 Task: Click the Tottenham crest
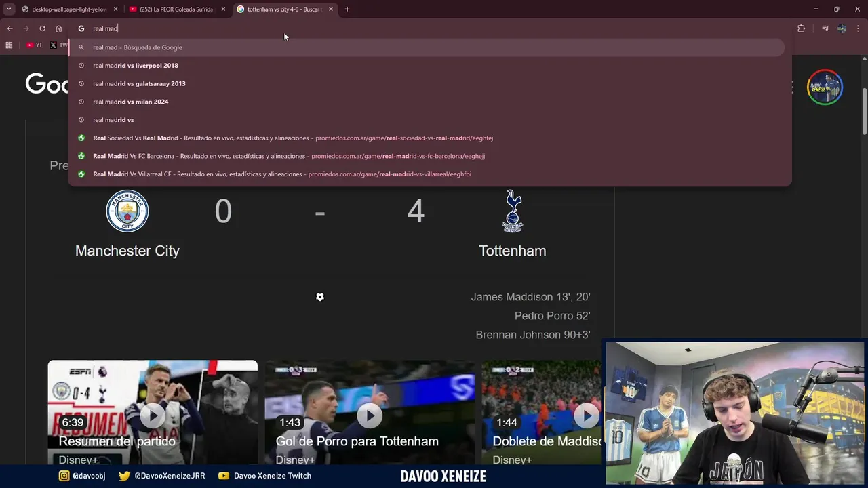(x=513, y=211)
